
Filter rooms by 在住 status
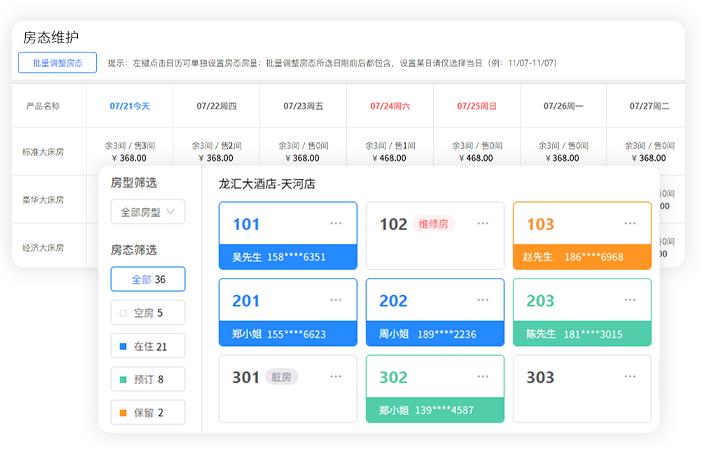[148, 346]
